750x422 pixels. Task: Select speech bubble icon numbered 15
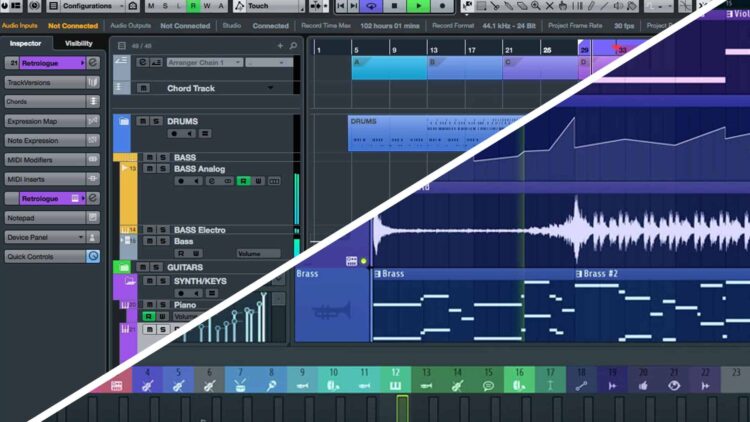coord(488,380)
